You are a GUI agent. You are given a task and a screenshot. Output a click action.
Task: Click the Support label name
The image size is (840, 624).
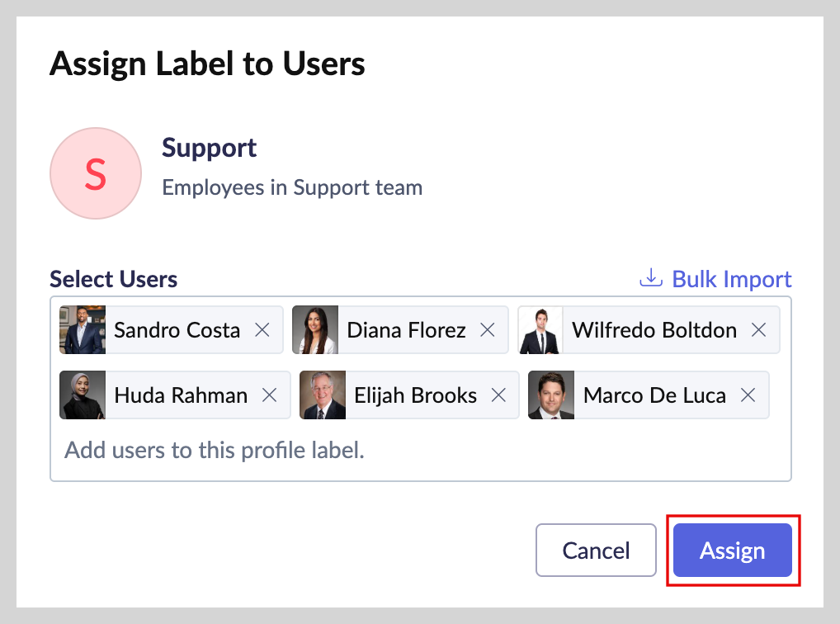pos(210,148)
